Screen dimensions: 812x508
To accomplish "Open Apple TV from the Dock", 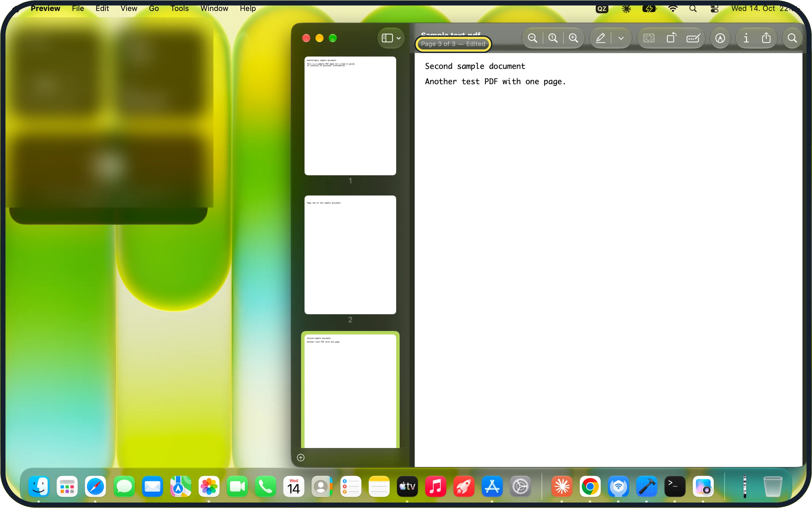I will click(407, 486).
